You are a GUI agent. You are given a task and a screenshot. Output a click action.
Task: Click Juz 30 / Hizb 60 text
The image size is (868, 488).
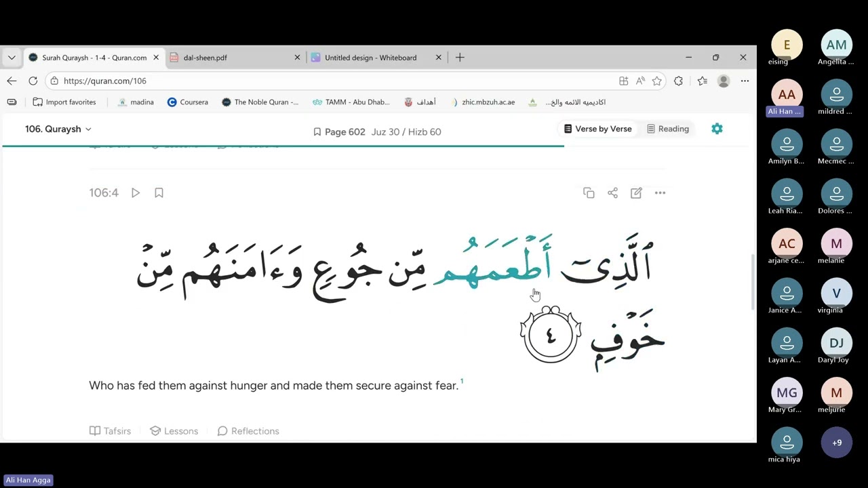pos(406,131)
